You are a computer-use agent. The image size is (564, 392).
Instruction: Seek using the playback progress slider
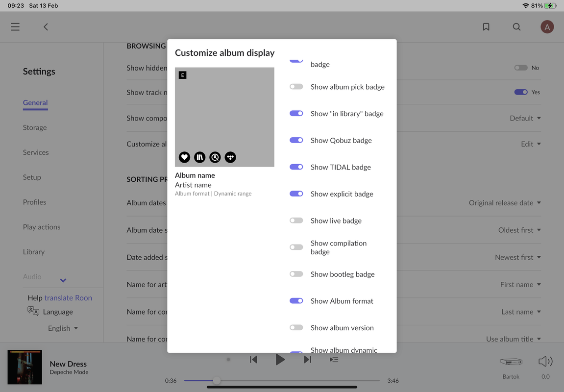(x=282, y=381)
